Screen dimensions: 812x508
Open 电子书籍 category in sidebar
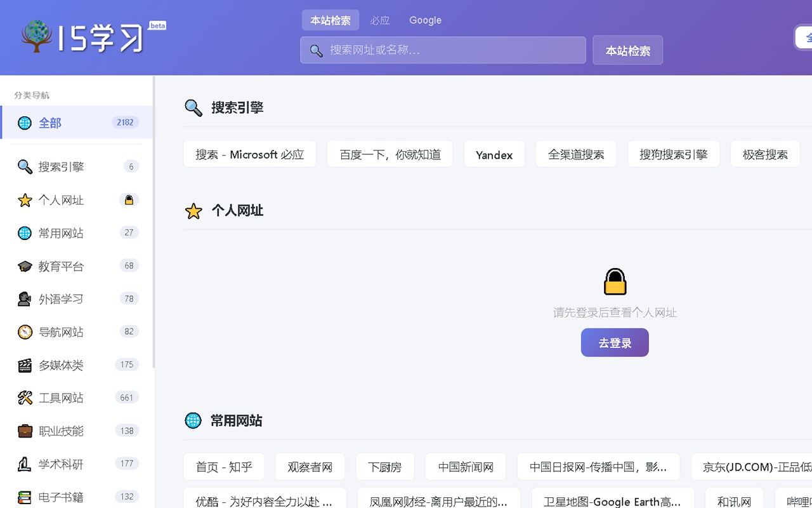[76, 497]
